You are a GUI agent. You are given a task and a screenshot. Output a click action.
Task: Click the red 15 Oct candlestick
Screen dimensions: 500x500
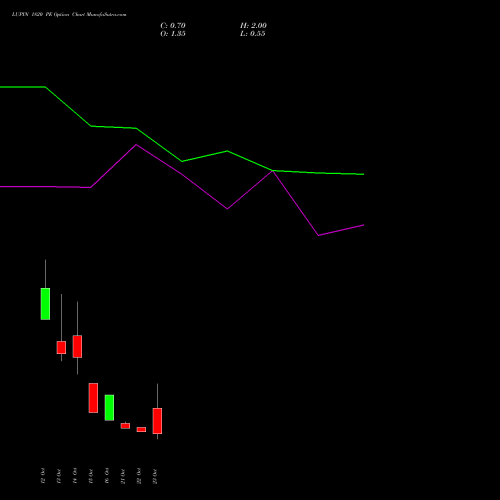[93, 398]
